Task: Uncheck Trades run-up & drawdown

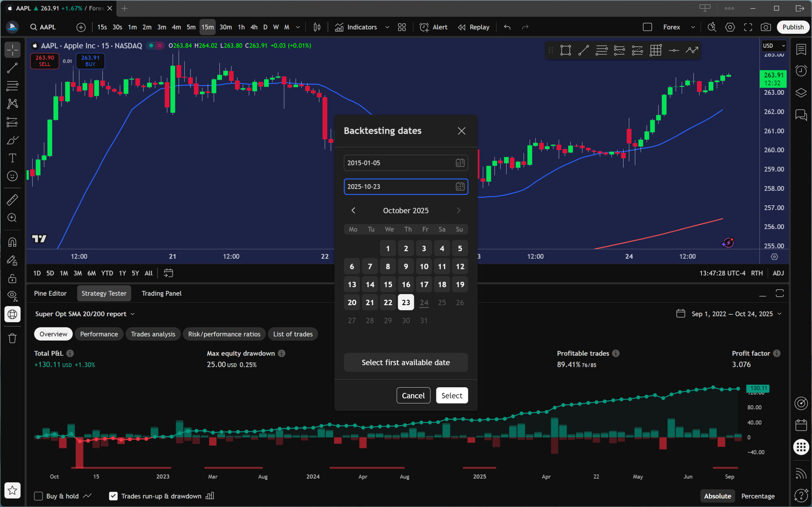Action: point(114,496)
